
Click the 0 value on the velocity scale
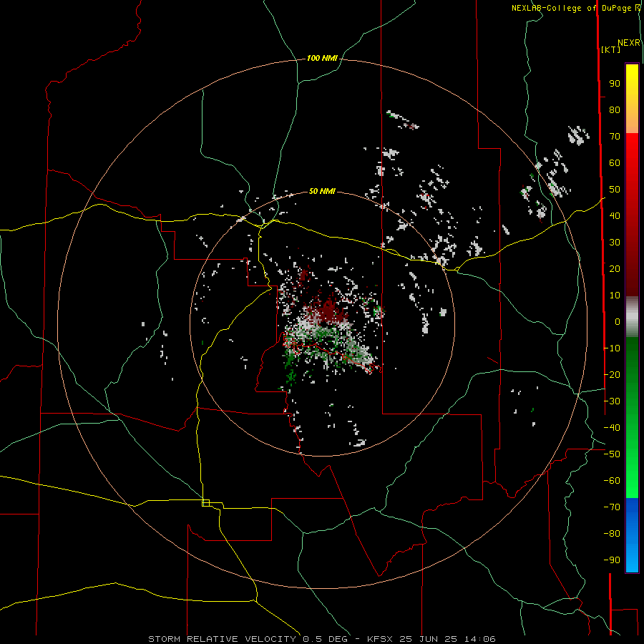click(x=618, y=321)
